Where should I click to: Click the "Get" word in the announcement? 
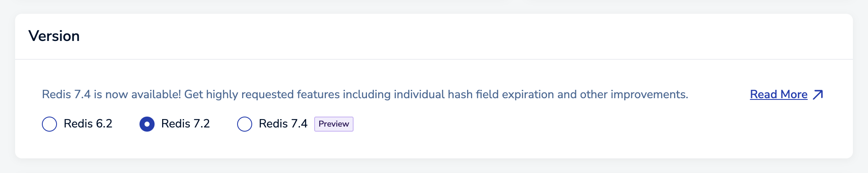[194, 94]
